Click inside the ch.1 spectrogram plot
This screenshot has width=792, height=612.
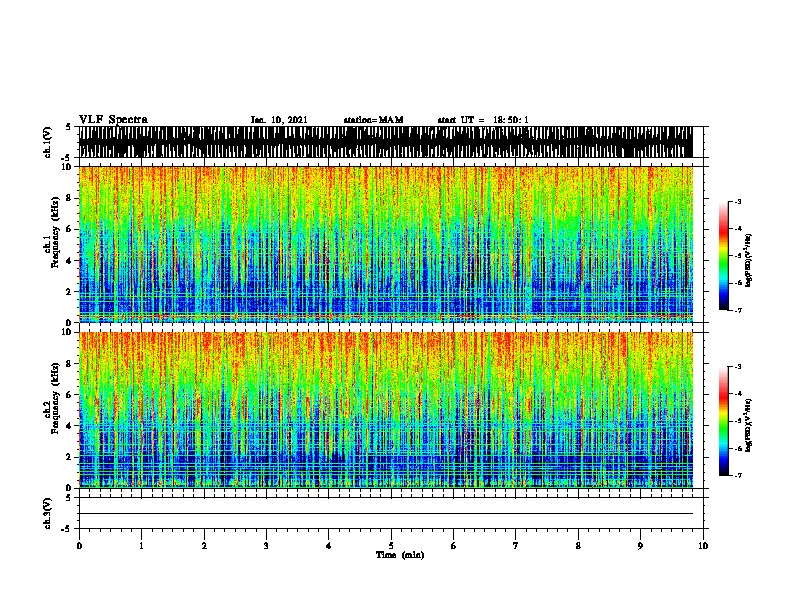click(x=385, y=244)
